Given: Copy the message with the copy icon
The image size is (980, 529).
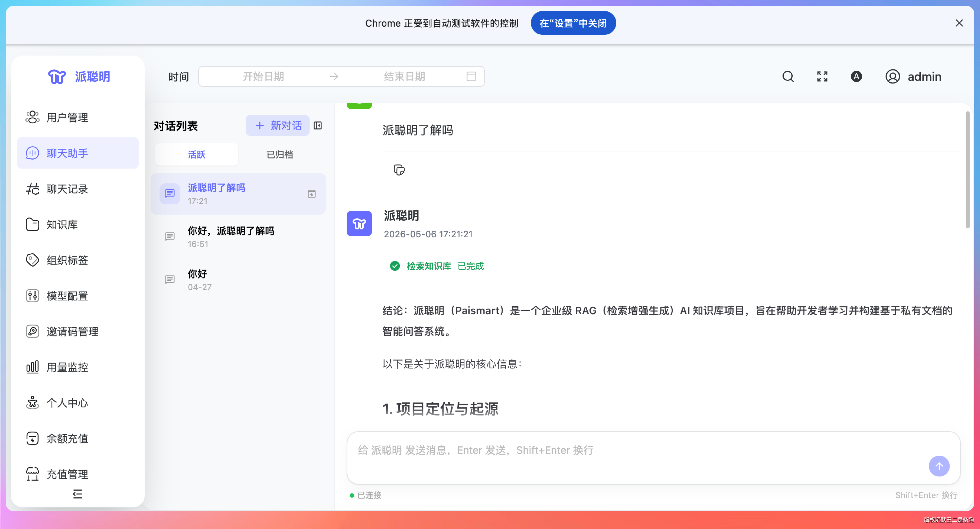Looking at the screenshot, I should click(399, 170).
